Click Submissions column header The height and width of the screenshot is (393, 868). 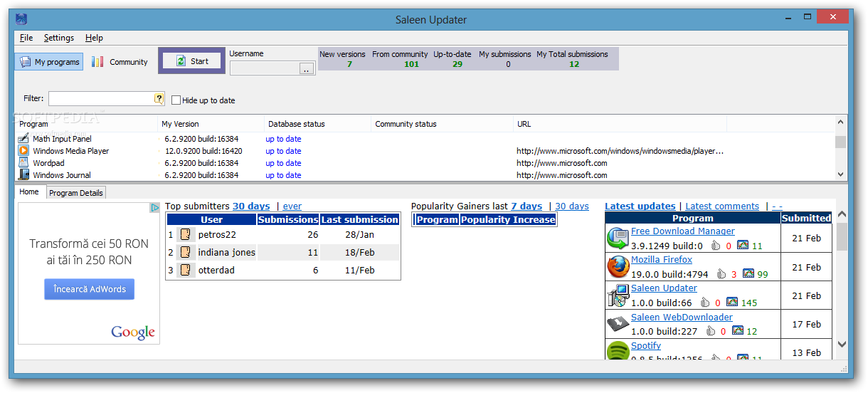288,219
